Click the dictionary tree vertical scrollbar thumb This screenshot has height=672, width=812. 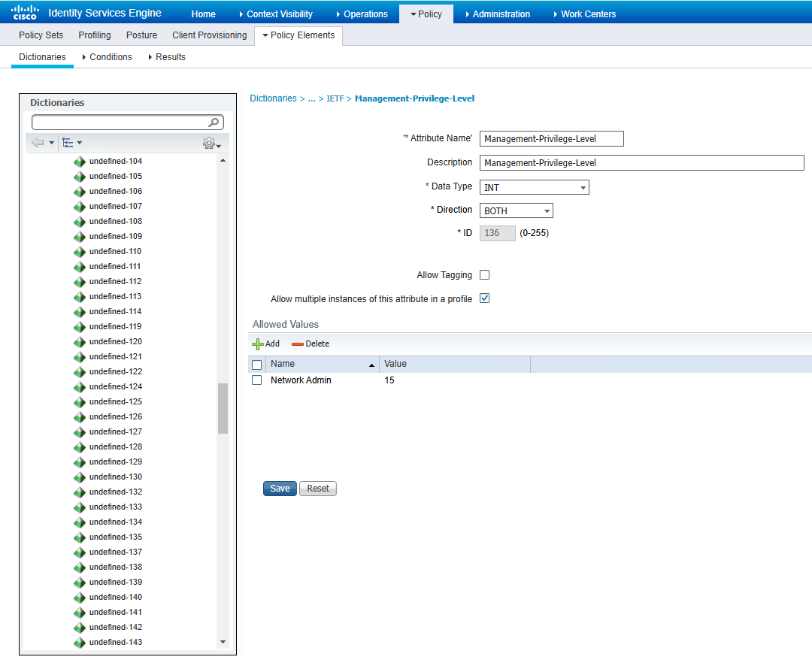[223, 408]
